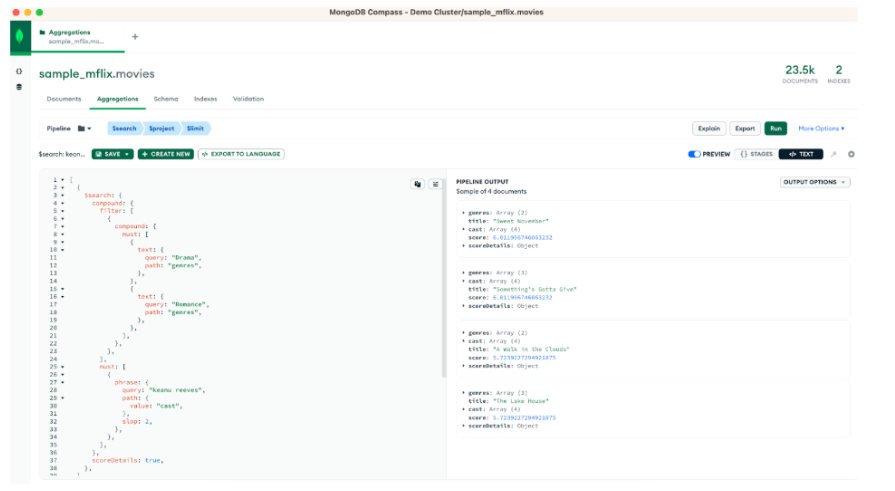Screen dimensions: 895x491
Task: Toggle the PREVIEW switch
Action: (x=694, y=154)
